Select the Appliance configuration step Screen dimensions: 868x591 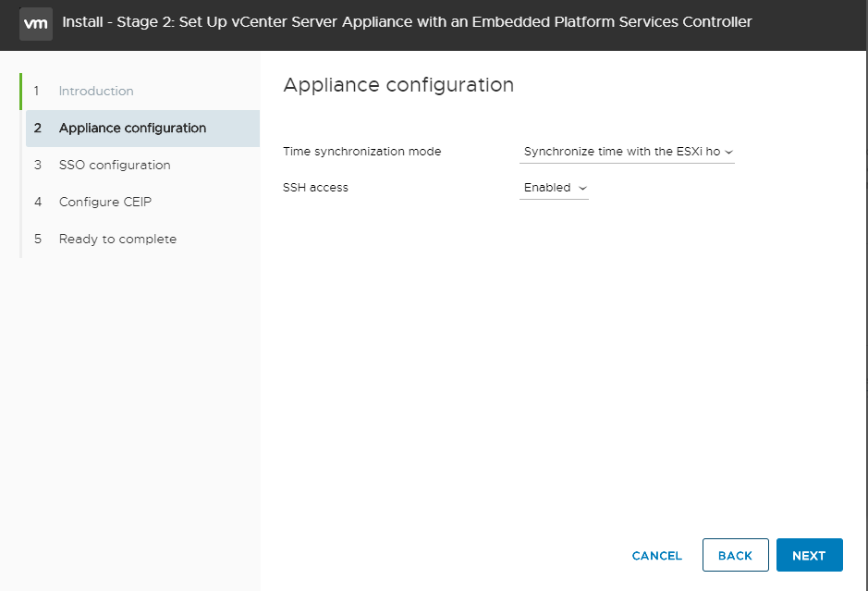(132, 128)
